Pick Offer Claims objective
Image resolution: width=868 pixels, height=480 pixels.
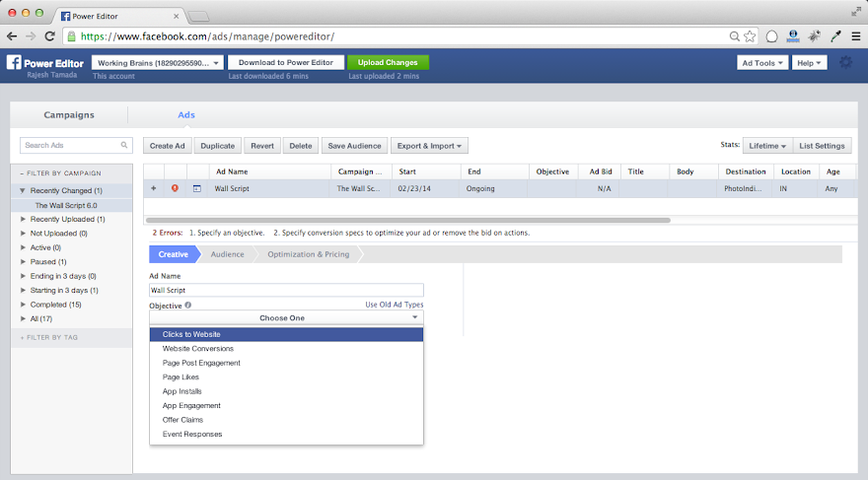coord(286,420)
